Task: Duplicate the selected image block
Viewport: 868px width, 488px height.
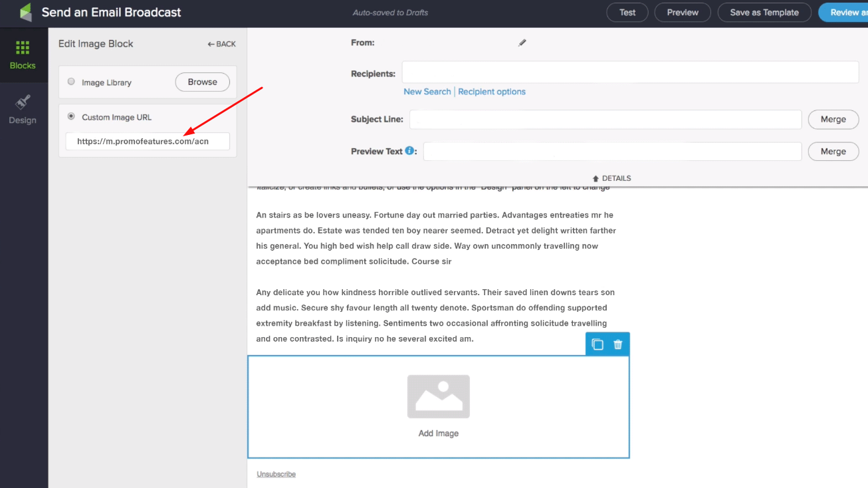Action: (x=597, y=344)
